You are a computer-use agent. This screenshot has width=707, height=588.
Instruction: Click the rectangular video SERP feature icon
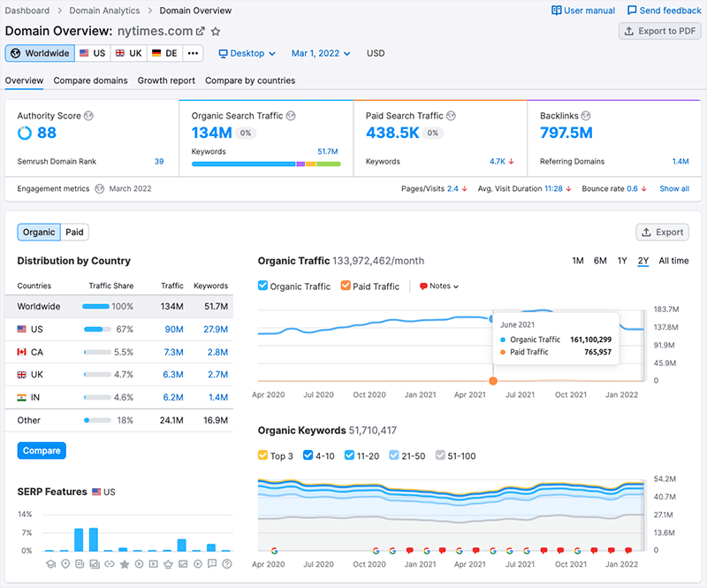(x=154, y=563)
